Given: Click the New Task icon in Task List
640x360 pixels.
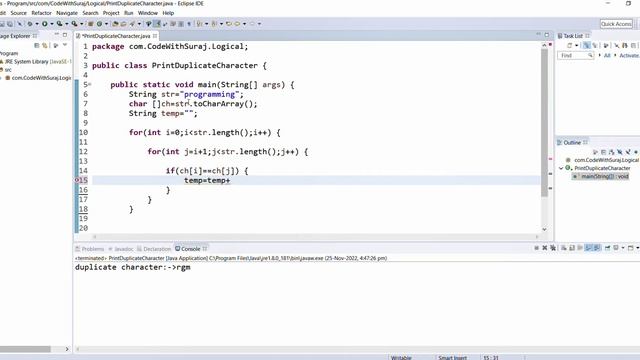Looking at the screenshot, I should click(569, 45).
